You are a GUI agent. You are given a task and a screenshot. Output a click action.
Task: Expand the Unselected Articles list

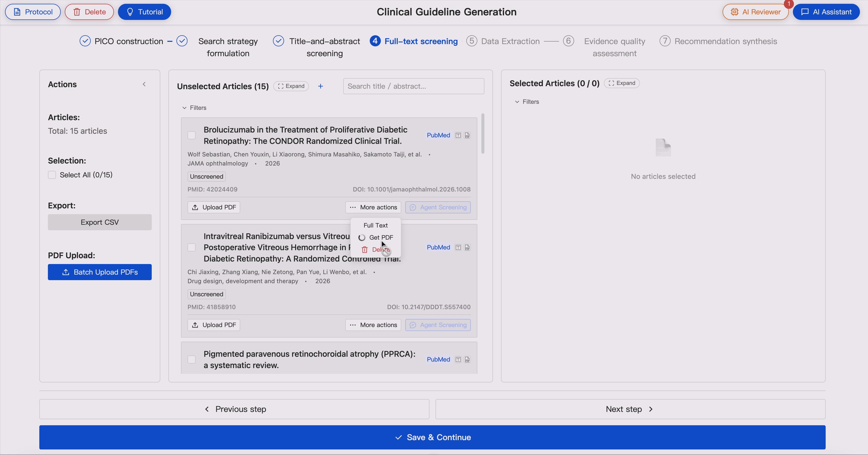point(291,86)
